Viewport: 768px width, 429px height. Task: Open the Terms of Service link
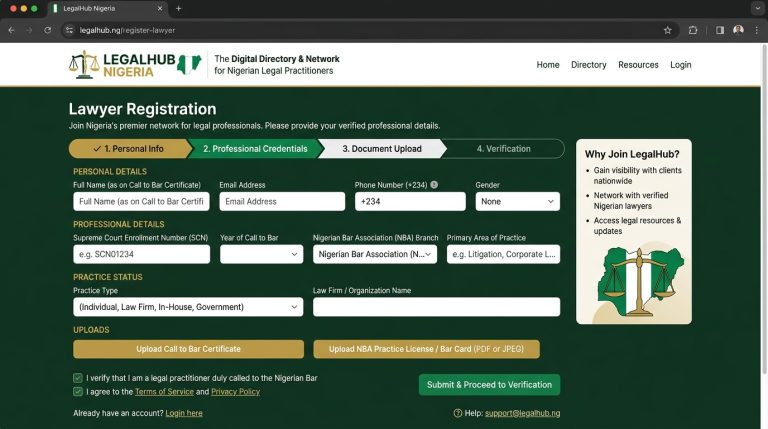click(164, 392)
